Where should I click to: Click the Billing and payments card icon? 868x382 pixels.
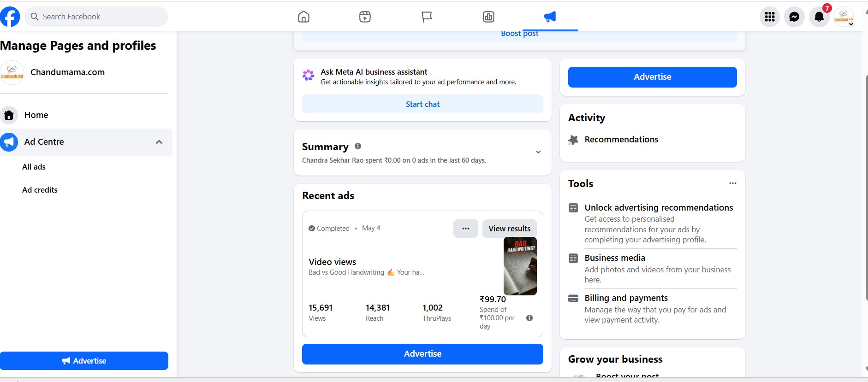(573, 299)
